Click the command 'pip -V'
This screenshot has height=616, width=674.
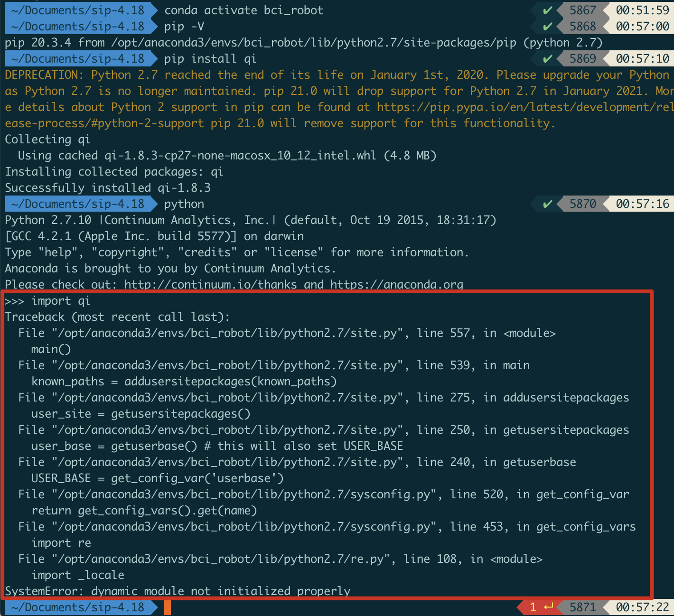(184, 26)
